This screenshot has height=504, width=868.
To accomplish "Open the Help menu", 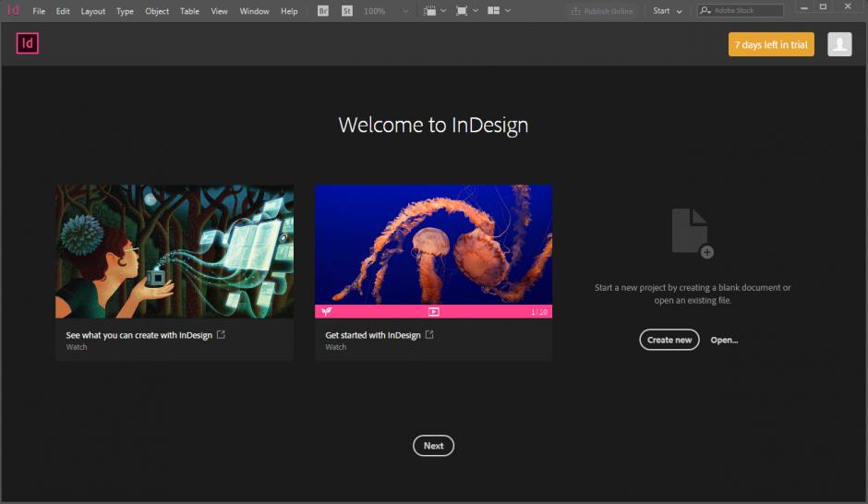I will [289, 11].
